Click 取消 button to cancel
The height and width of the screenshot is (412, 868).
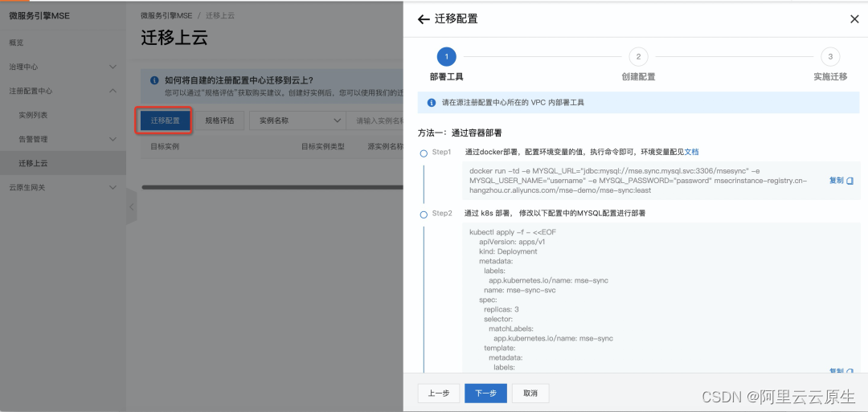pos(530,394)
